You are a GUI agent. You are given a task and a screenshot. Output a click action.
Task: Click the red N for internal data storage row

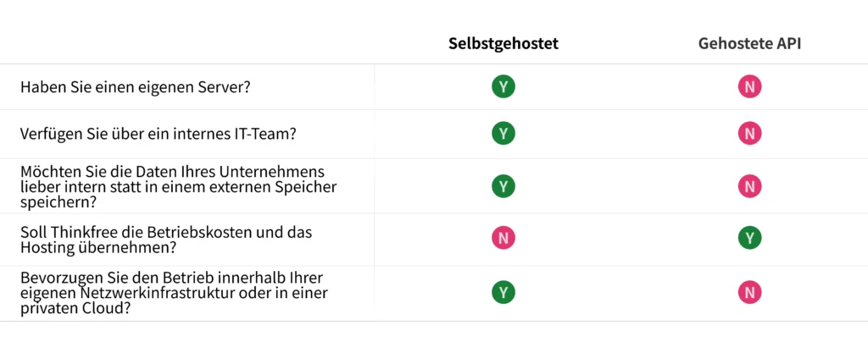[x=748, y=186]
